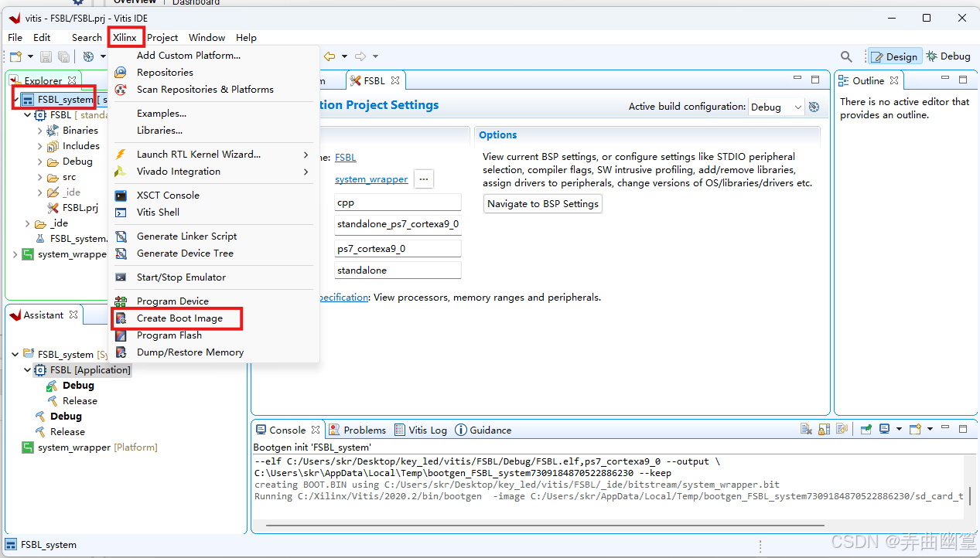
Task: Click the cpp text field
Action: point(398,202)
